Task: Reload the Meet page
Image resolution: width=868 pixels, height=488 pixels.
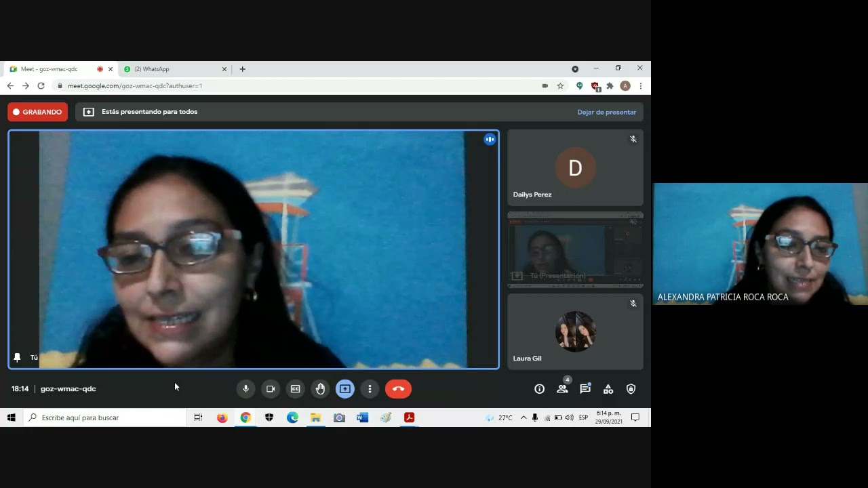Action: [x=41, y=86]
